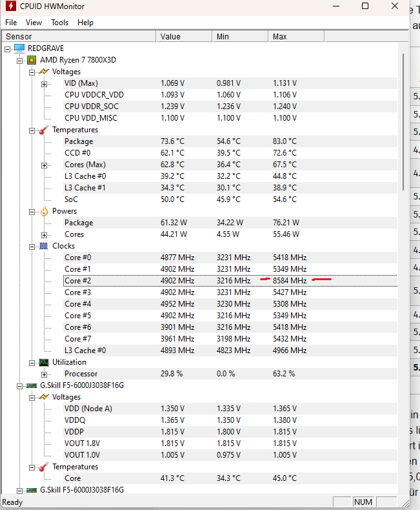
Task: Click the vertical scrollbar thumb
Action: (x=403, y=122)
